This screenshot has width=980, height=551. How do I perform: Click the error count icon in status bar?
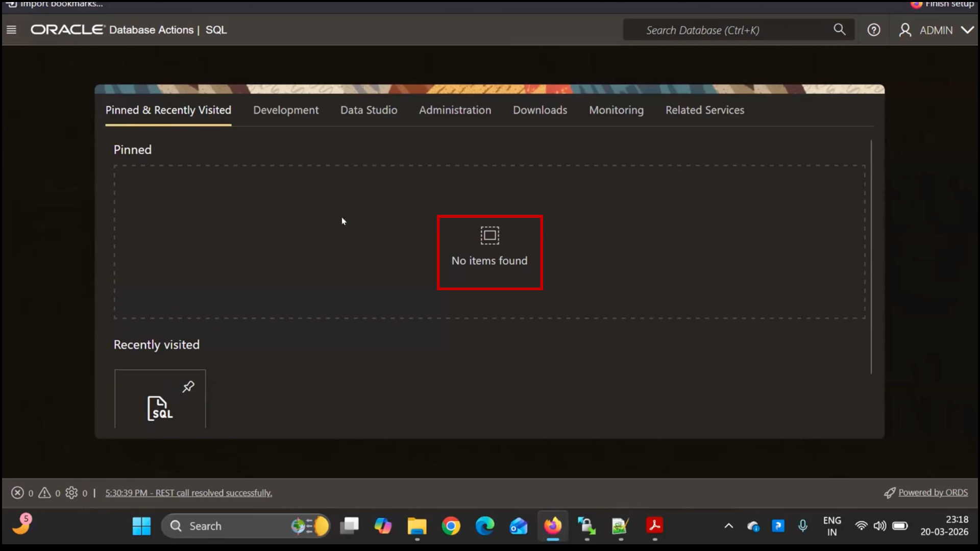(x=17, y=492)
